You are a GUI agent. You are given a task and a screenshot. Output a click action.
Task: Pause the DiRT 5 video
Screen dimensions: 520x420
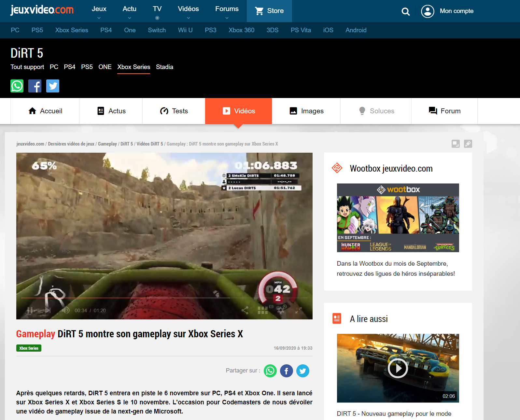point(30,310)
